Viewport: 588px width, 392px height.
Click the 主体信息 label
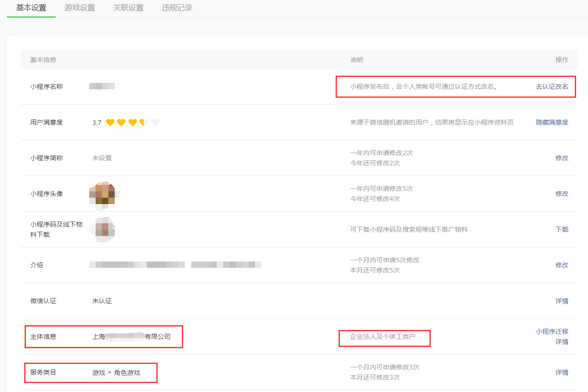pyautogui.click(x=43, y=336)
